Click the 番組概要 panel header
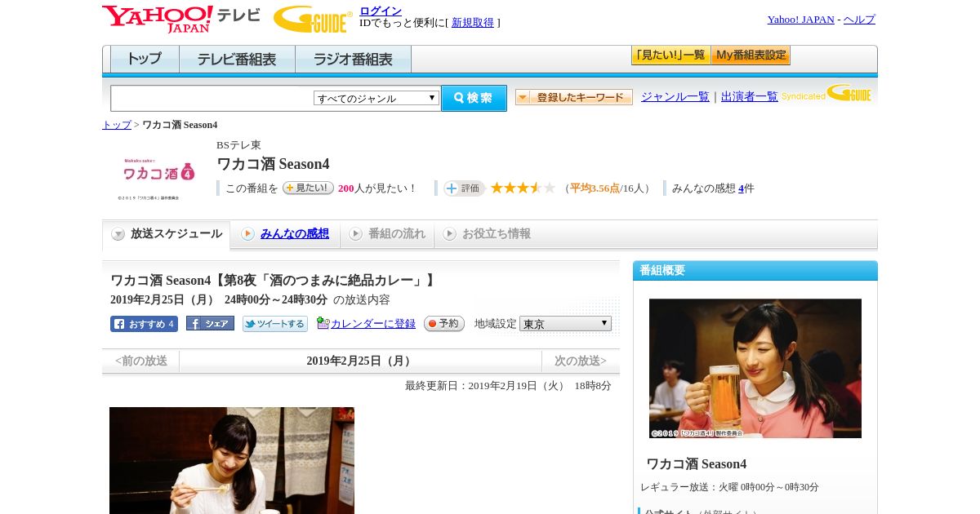The height and width of the screenshot is (514, 980). tap(755, 271)
